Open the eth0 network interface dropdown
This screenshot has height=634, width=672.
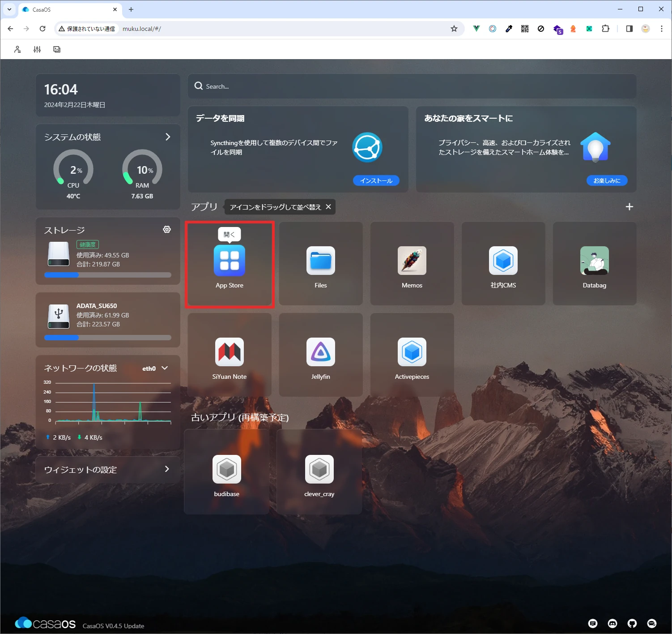[x=155, y=368]
